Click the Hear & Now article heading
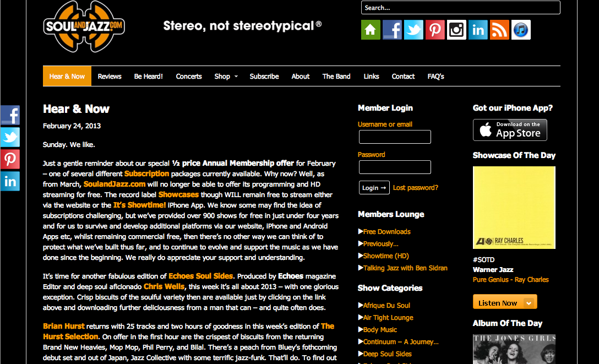This screenshot has height=364, width=599. click(76, 109)
